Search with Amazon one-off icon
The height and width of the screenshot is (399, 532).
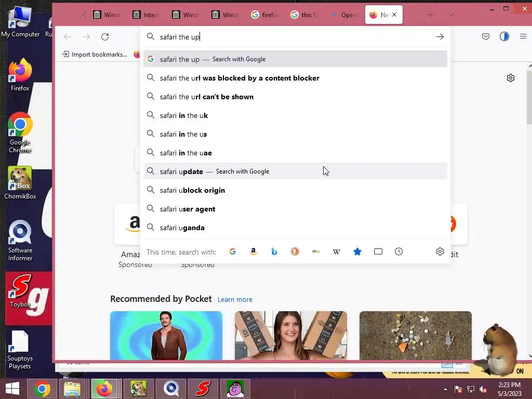[x=253, y=252]
